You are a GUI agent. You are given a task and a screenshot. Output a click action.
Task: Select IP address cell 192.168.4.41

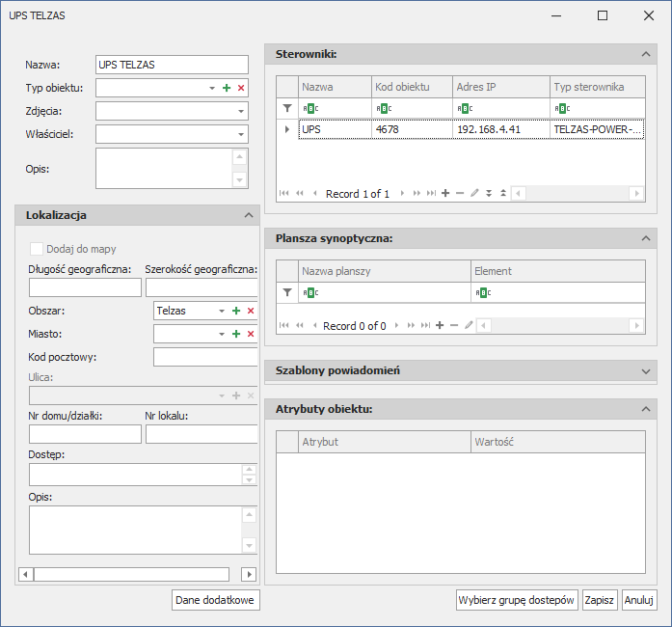point(501,129)
